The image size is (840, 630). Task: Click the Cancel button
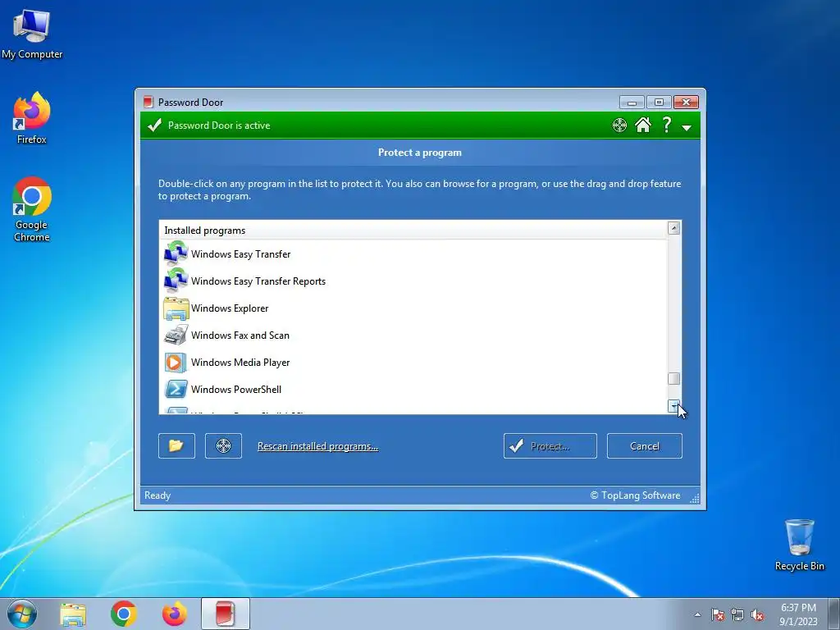click(x=645, y=445)
